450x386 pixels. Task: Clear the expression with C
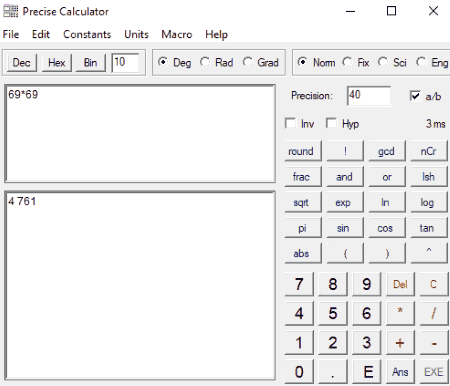(x=433, y=284)
